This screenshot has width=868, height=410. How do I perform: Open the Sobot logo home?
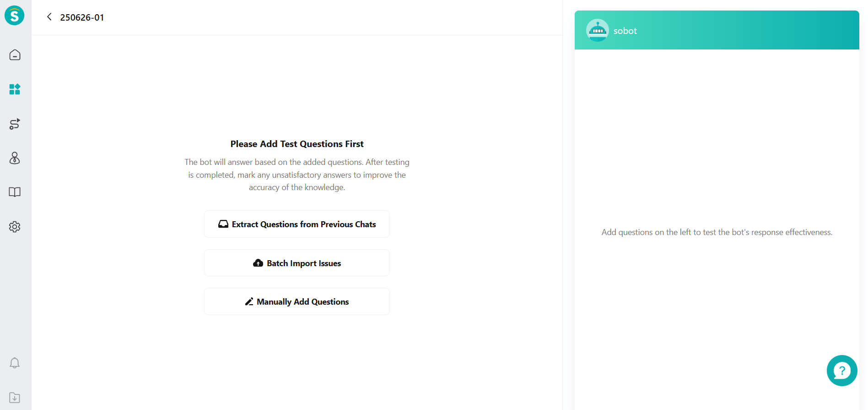(15, 16)
